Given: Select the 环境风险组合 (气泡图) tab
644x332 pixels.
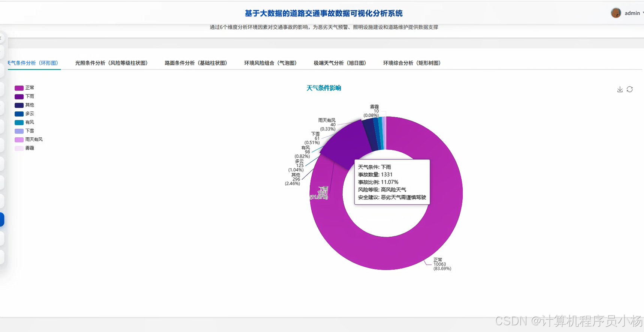Looking at the screenshot, I should (270, 63).
